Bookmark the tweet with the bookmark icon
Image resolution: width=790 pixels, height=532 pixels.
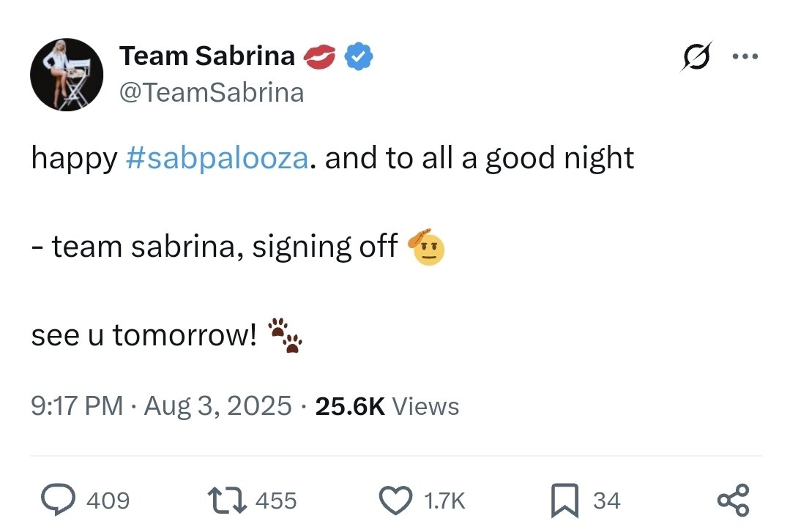[564, 501]
